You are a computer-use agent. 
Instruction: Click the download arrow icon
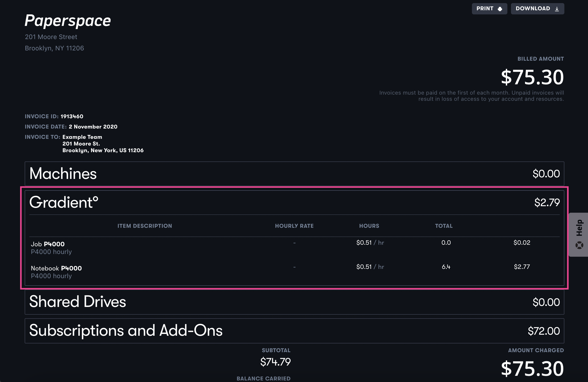557,9
